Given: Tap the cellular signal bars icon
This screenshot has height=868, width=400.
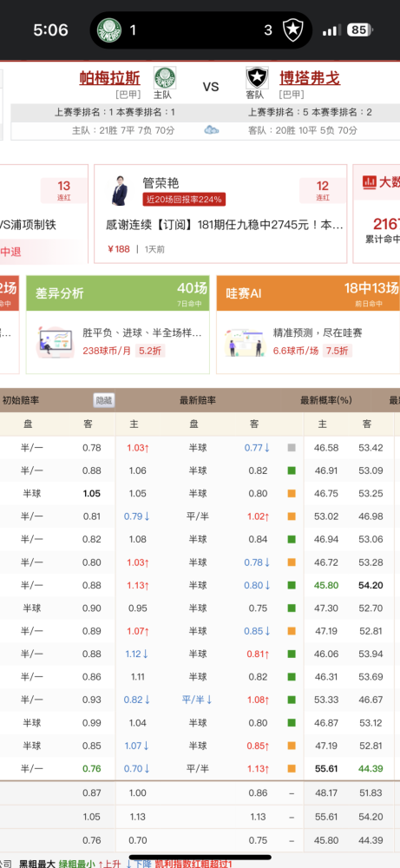Looking at the screenshot, I should point(331,30).
